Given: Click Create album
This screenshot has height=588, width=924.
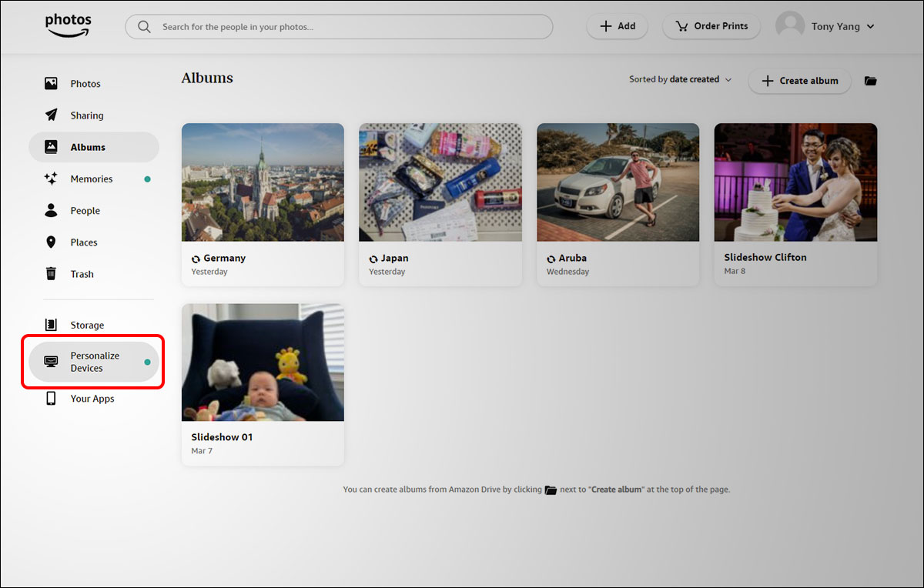Looking at the screenshot, I should pos(799,81).
